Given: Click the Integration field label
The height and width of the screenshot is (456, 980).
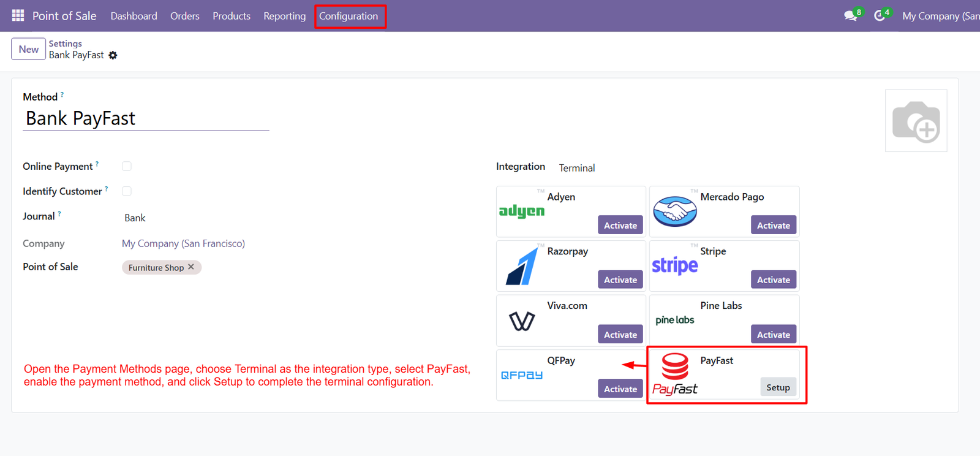Looking at the screenshot, I should pyautogui.click(x=521, y=166).
